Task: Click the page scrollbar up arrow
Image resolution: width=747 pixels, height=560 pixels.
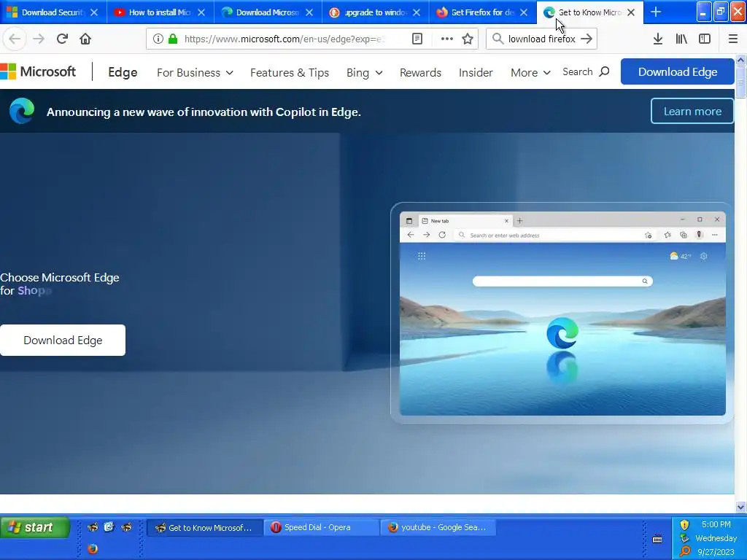Action: point(740,60)
